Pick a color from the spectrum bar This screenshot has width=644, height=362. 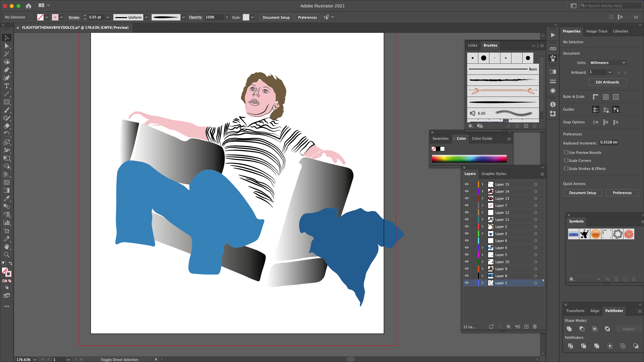tap(469, 159)
